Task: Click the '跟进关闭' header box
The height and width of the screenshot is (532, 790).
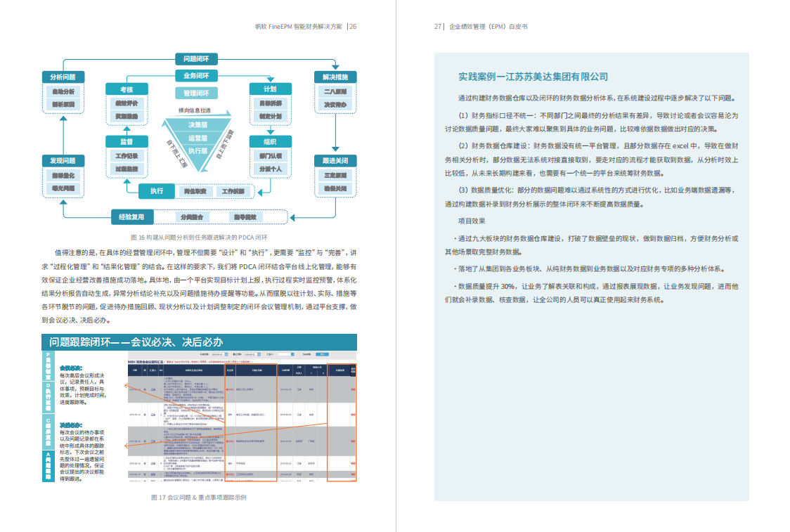Action: pyautogui.click(x=335, y=161)
